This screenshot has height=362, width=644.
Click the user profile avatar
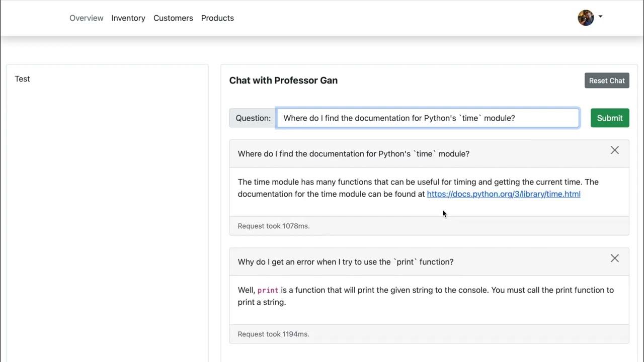pos(586,18)
